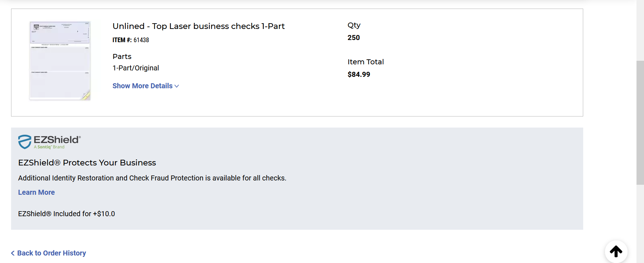Click the Item Total label
This screenshot has width=644, height=263.
tap(365, 62)
